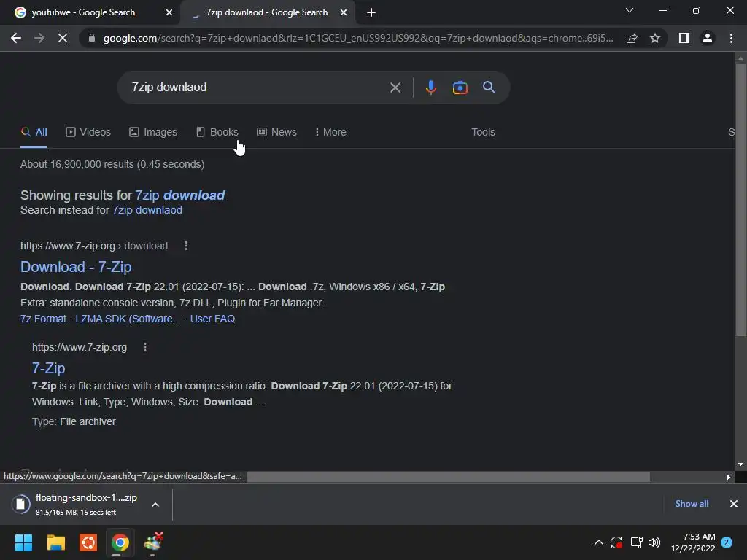Clear the search box text
The width and height of the screenshot is (747, 560).
pyautogui.click(x=395, y=87)
